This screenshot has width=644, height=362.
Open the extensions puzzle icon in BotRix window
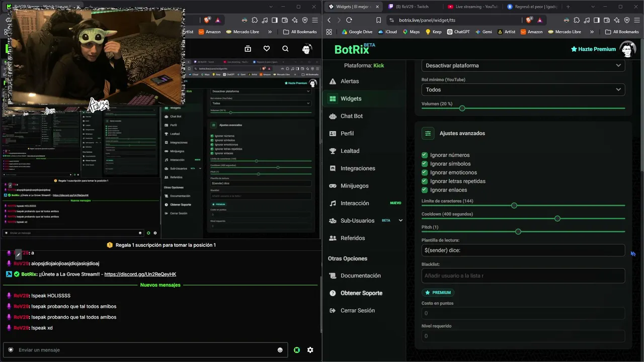coord(577,20)
